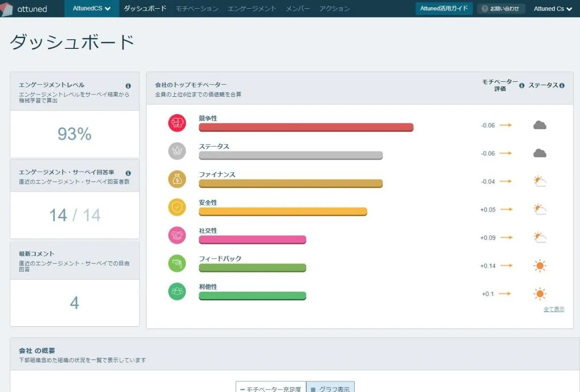Click the 競争性 progress bar
This screenshot has height=392, width=580.
(306, 127)
